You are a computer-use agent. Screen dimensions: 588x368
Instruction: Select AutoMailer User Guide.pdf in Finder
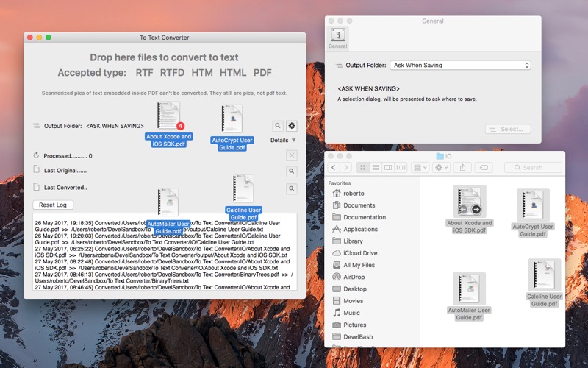(469, 297)
